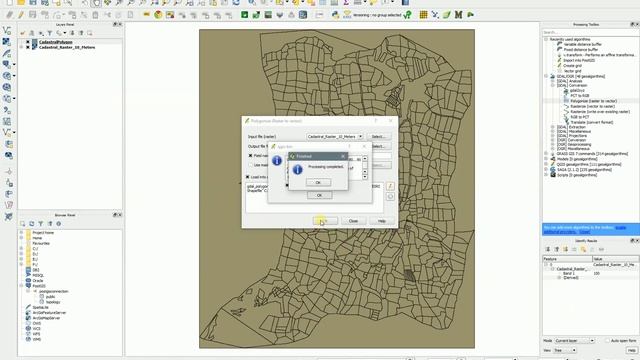Toggle the Field name checkbox in Polygonize
The height and width of the screenshot is (360, 640).
[x=251, y=156]
